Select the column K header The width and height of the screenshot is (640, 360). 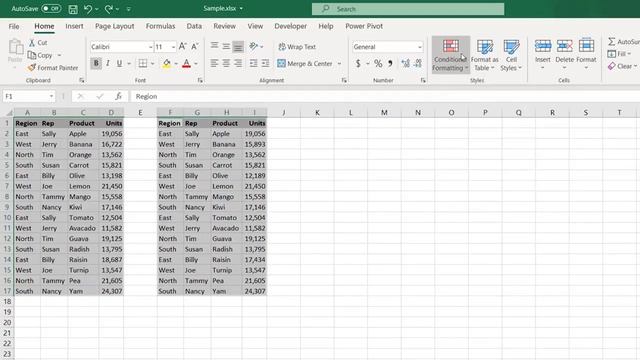(317, 112)
